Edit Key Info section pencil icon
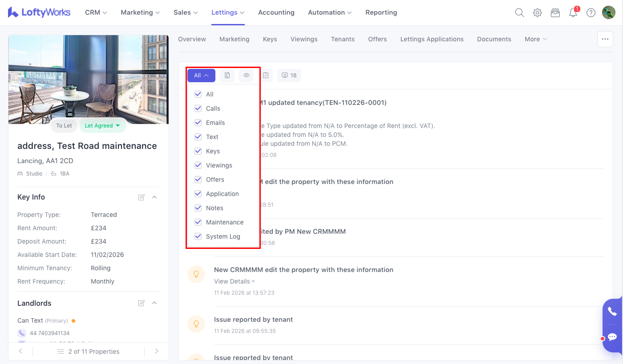The height and width of the screenshot is (364, 623). coord(141,197)
